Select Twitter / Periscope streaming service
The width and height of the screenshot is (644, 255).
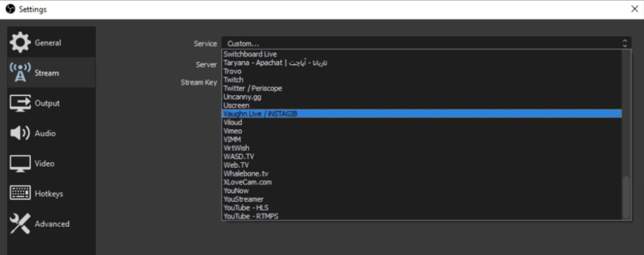[x=253, y=88]
